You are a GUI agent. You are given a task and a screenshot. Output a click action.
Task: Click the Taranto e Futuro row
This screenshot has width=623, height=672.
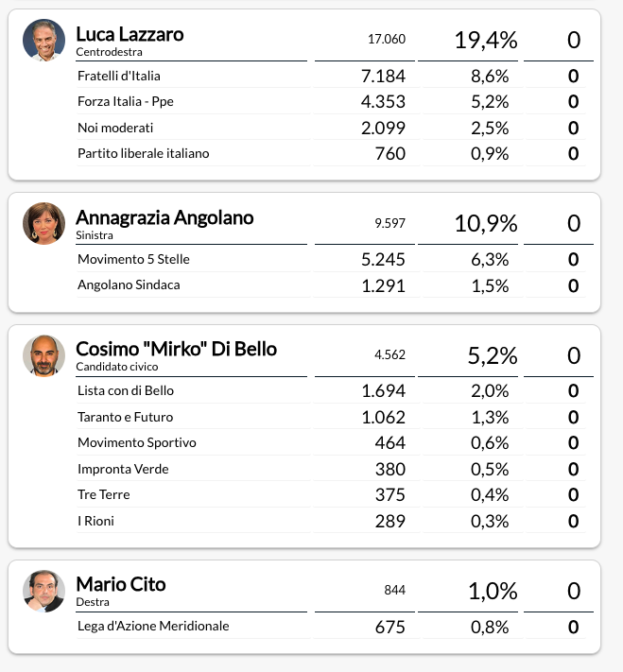click(331, 417)
